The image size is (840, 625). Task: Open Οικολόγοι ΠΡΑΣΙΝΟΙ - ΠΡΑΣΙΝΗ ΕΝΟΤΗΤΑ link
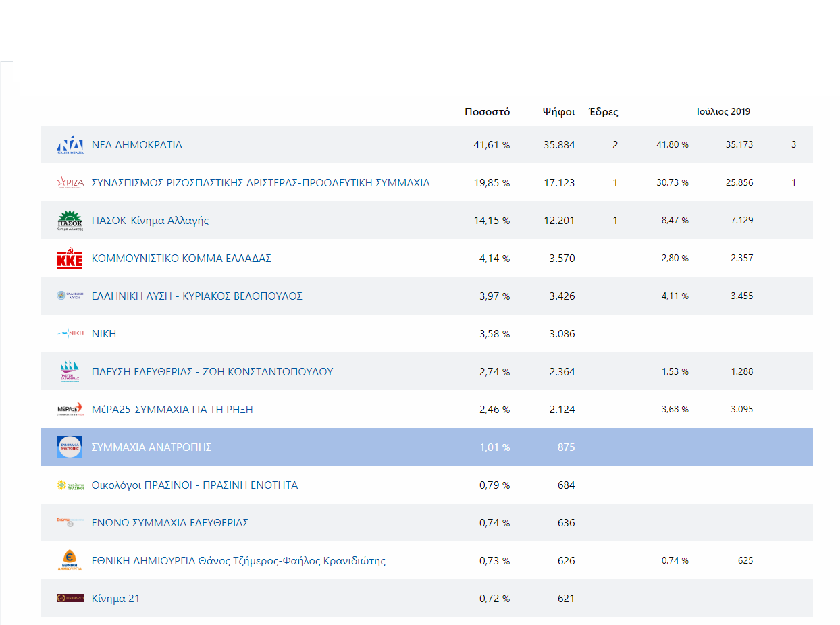[195, 485]
